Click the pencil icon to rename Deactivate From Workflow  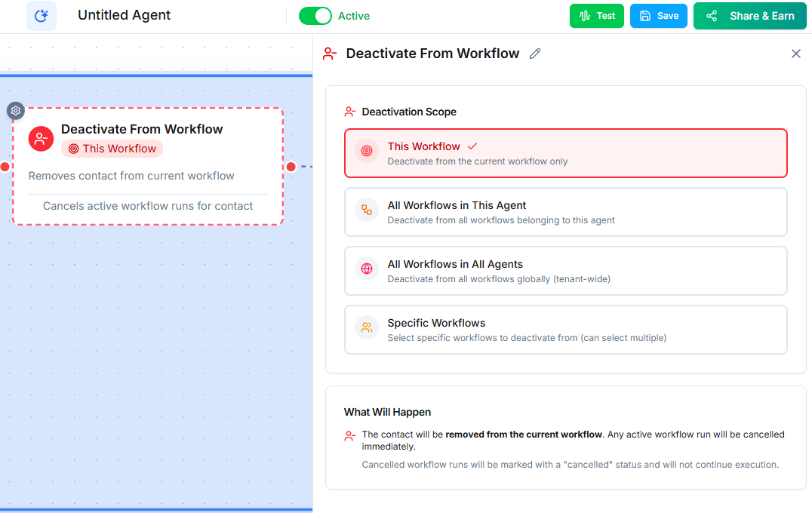point(535,54)
